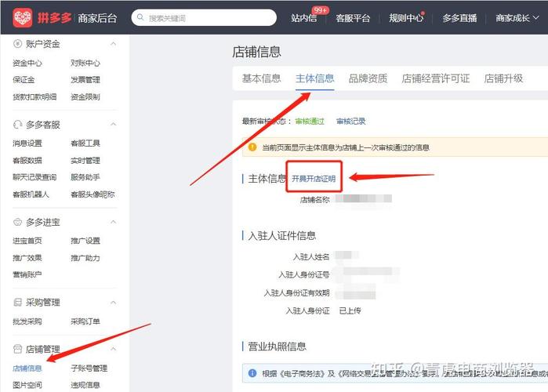The image size is (548, 392).
Task: Open 推广效果 in the sidebar
Action: (27, 258)
